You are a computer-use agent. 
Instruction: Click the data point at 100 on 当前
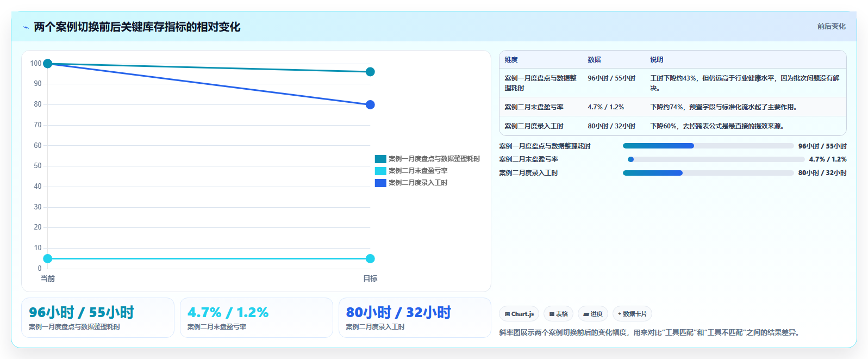48,64
